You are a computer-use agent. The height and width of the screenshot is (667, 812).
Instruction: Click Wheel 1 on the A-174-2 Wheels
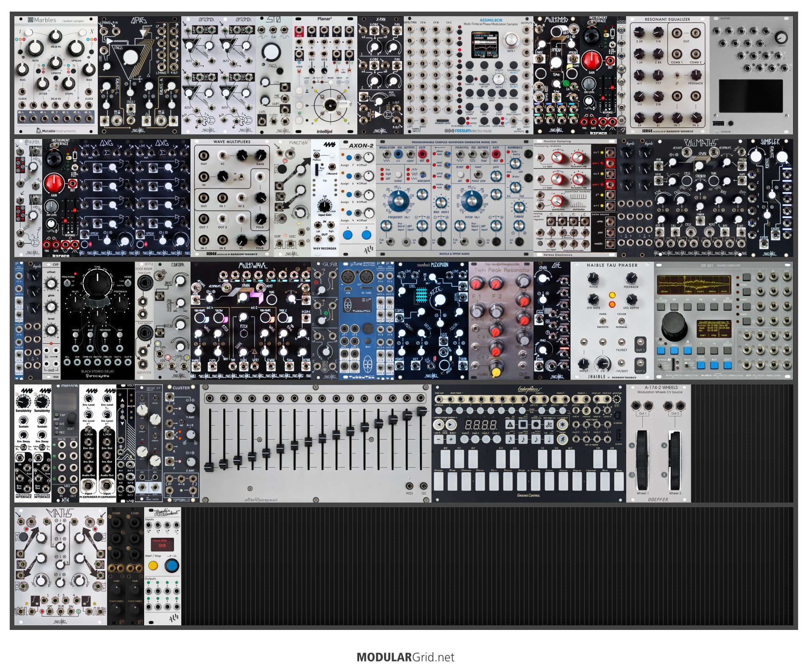(x=642, y=460)
